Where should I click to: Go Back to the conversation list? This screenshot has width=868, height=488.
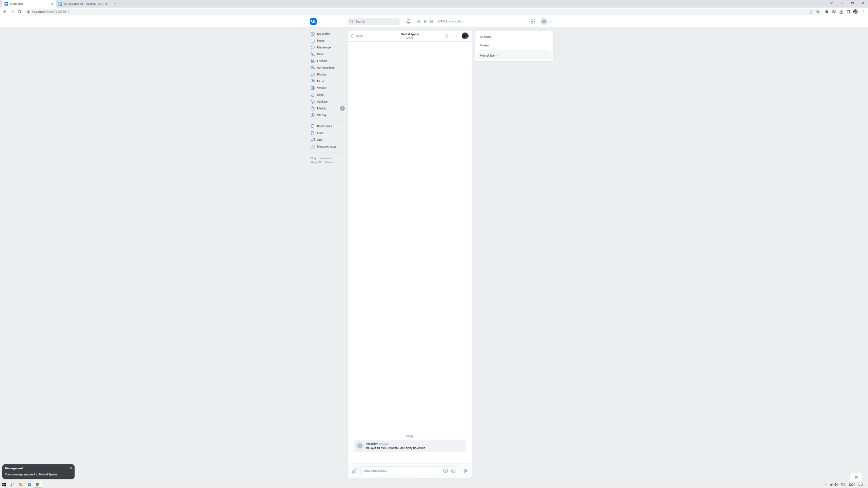pyautogui.click(x=357, y=36)
